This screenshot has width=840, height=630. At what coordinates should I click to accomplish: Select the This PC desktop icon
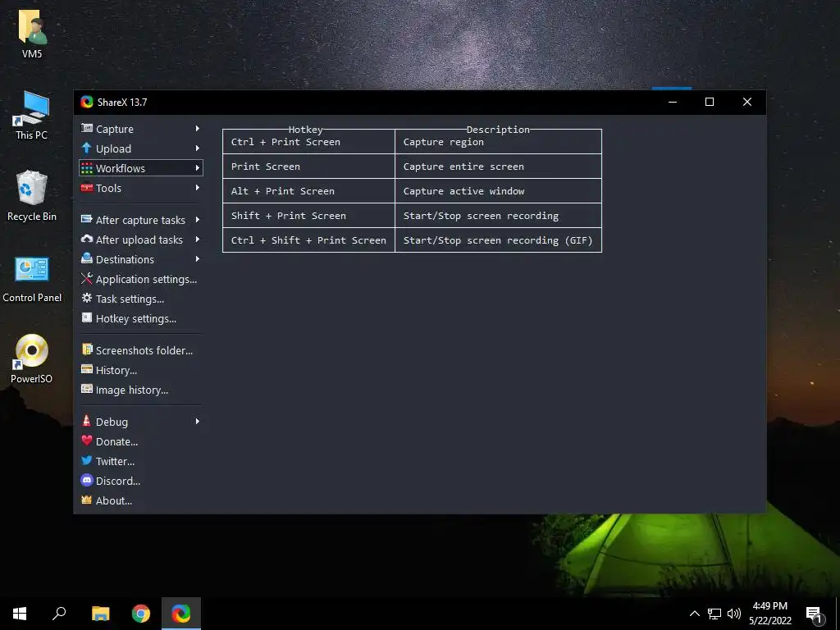tap(32, 115)
